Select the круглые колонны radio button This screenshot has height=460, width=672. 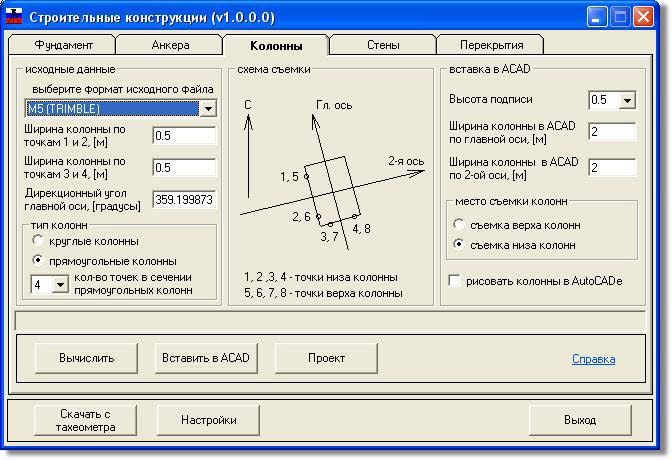tap(38, 241)
